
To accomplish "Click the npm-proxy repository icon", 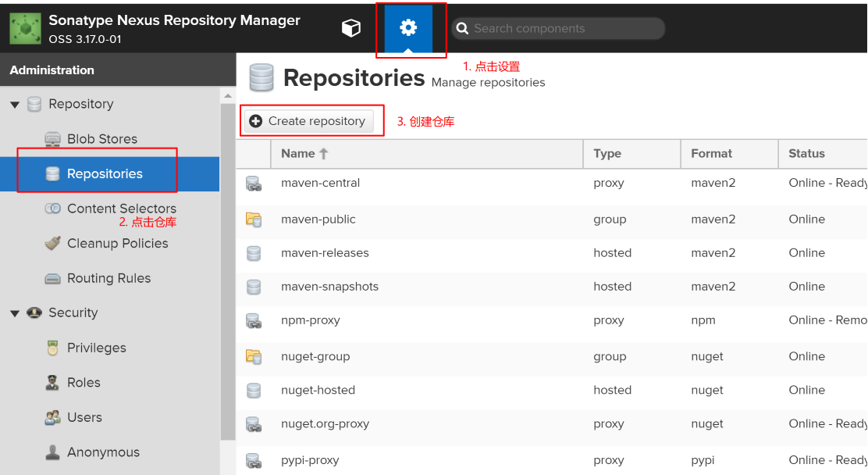I will (254, 321).
